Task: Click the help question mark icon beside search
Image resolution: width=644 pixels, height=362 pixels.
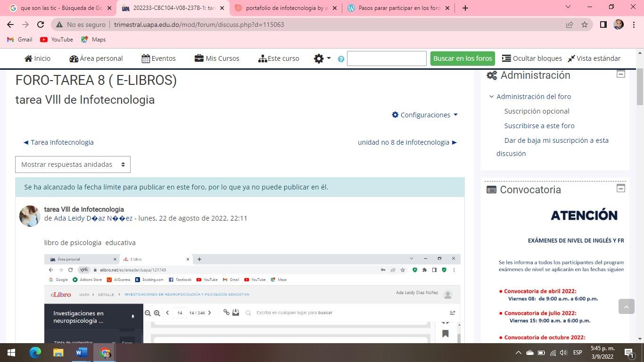Action: (x=341, y=59)
